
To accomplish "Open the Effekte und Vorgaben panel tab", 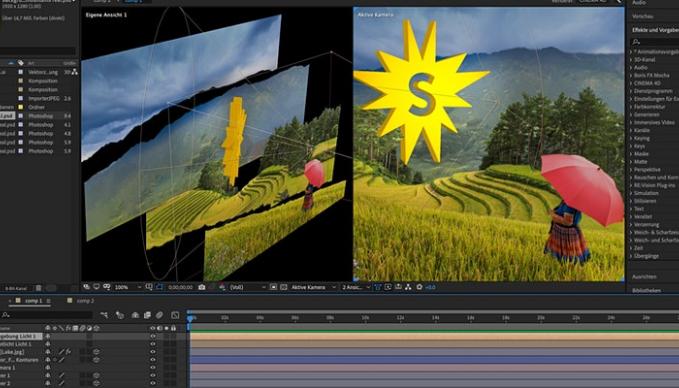I will [x=655, y=30].
